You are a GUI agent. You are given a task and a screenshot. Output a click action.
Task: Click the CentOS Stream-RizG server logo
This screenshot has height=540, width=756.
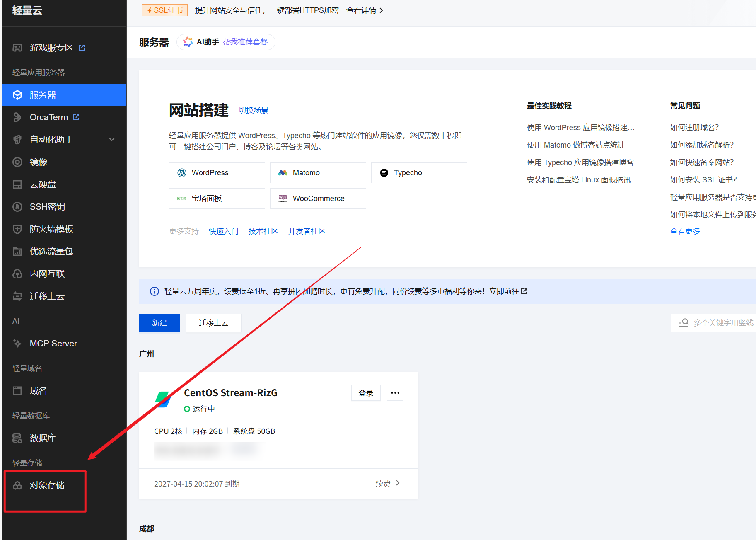163,399
